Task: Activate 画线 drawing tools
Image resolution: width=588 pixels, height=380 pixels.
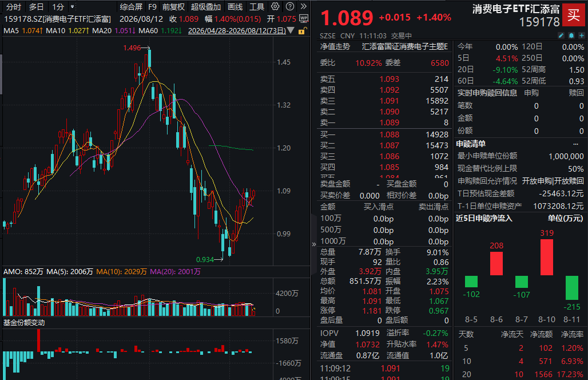Action: point(235,7)
